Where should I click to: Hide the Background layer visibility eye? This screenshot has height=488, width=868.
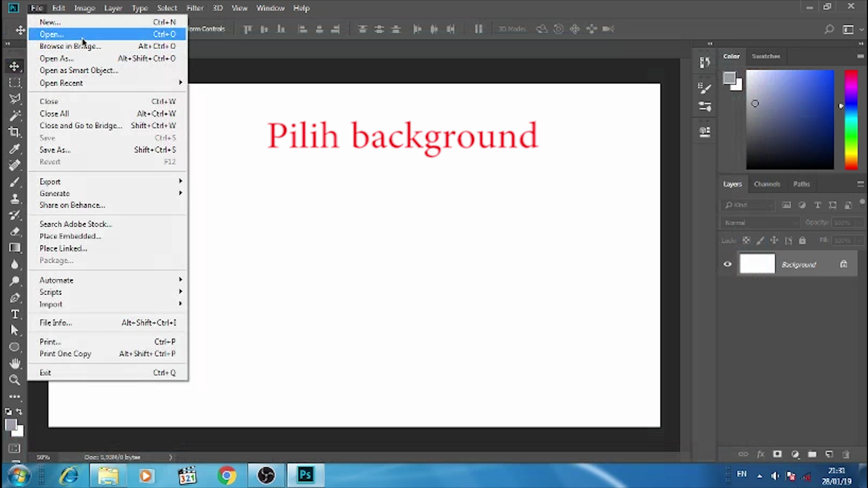tap(727, 264)
